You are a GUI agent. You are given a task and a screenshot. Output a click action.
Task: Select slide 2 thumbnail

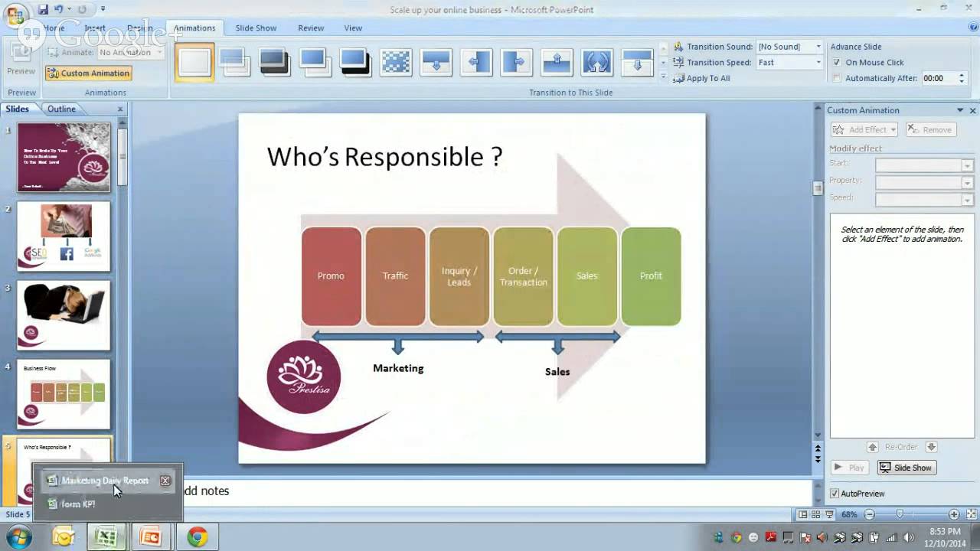tap(64, 236)
